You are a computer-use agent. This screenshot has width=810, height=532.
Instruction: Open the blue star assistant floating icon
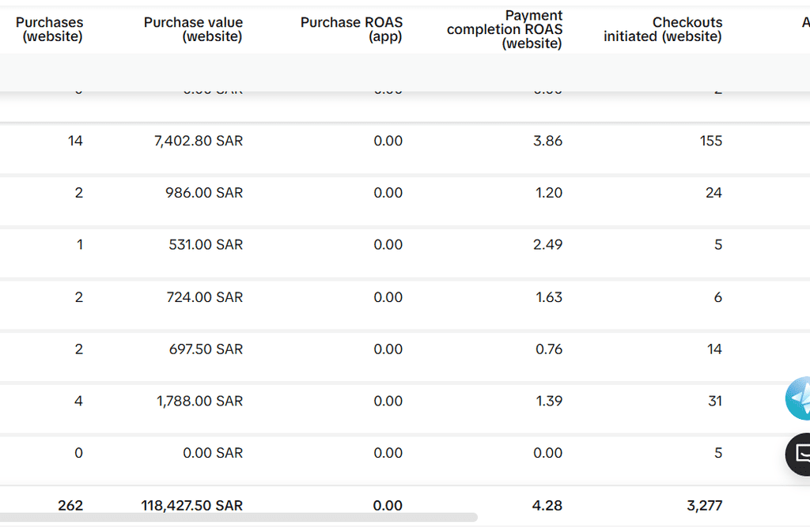tap(799, 398)
